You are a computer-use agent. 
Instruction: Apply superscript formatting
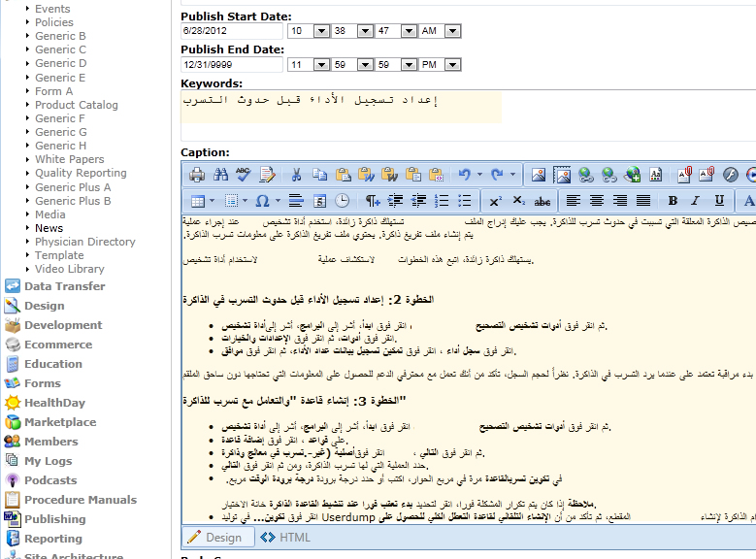coord(495,201)
